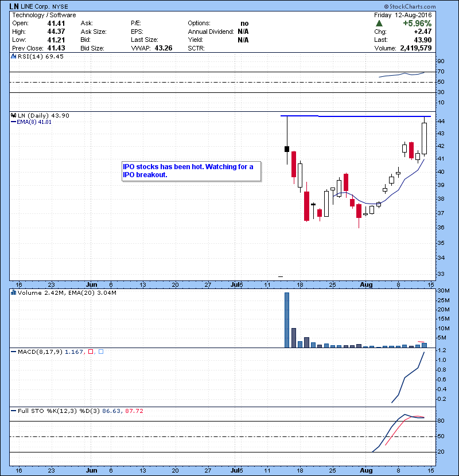Click the 38 price axis label
Screen dimensions: 459x476
click(x=441, y=199)
